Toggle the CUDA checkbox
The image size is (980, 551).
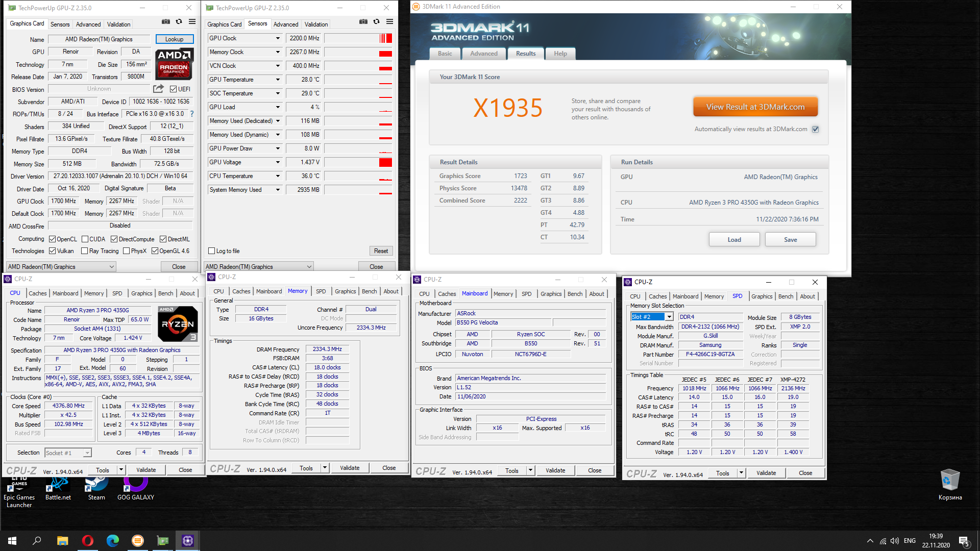[85, 239]
